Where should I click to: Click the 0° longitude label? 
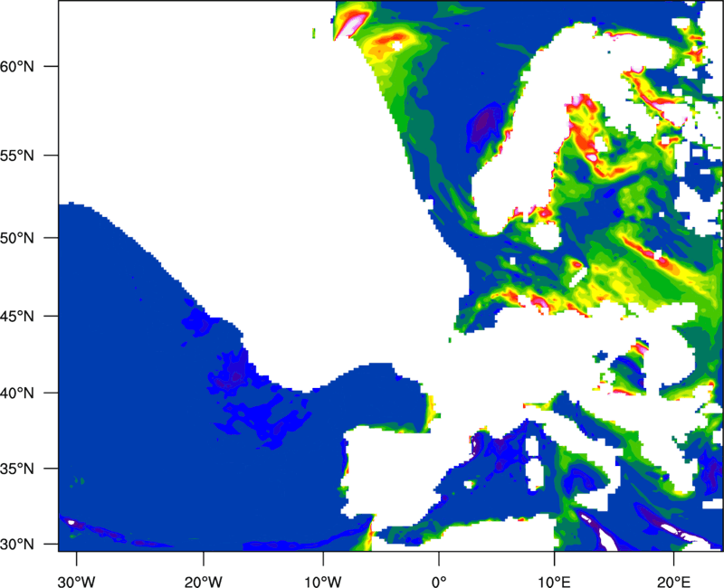[439, 582]
